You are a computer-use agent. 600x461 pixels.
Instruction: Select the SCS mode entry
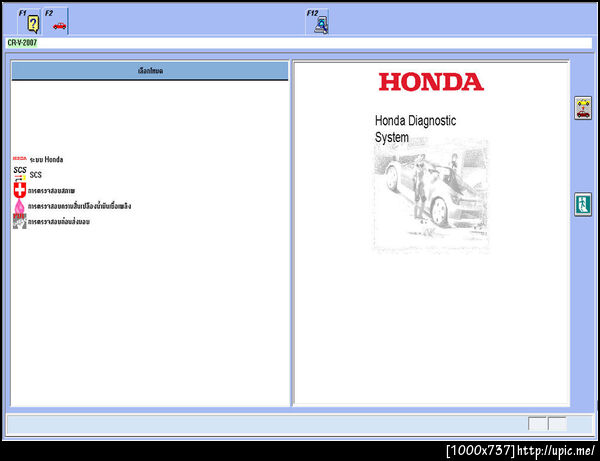[36, 175]
